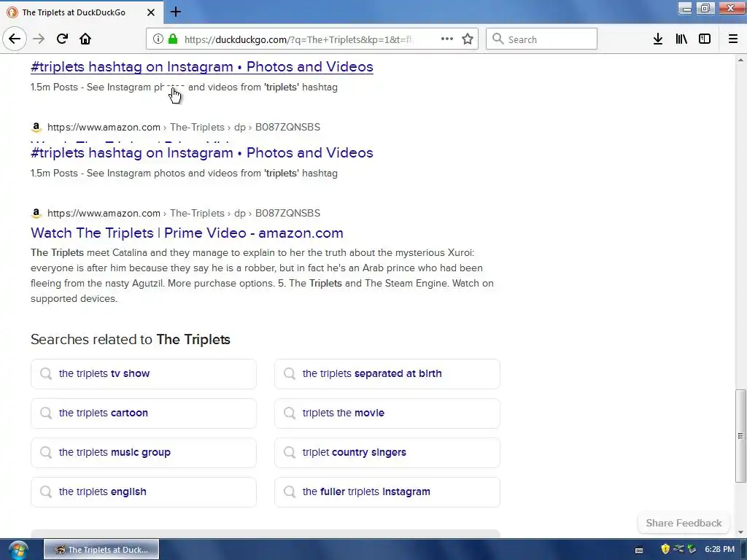The height and width of the screenshot is (560, 747).
Task: Bookmark this page with the star
Action: click(468, 39)
